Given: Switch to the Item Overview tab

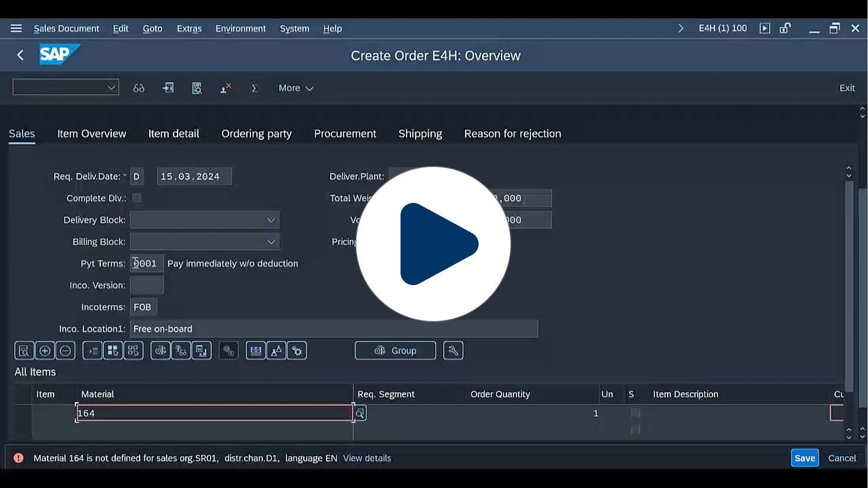Looking at the screenshot, I should (92, 133).
